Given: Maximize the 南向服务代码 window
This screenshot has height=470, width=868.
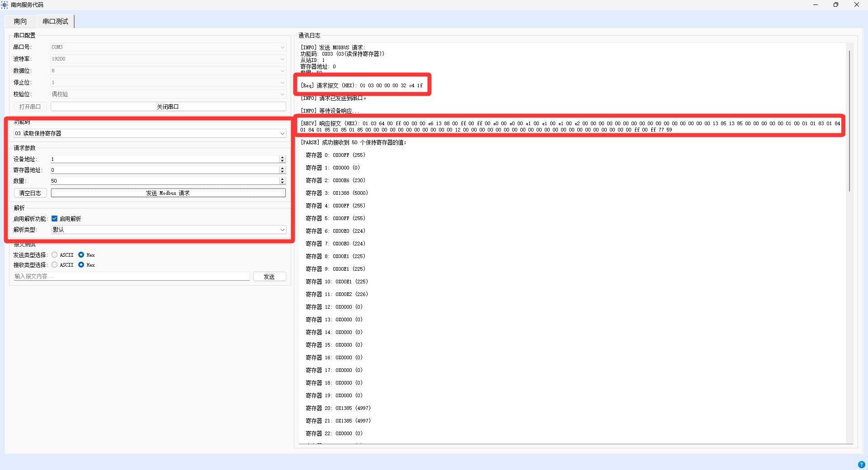Looking at the screenshot, I should coord(836,5).
